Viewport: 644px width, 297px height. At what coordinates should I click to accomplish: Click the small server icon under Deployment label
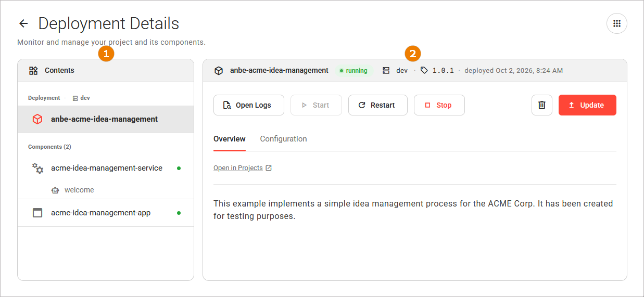tap(75, 98)
